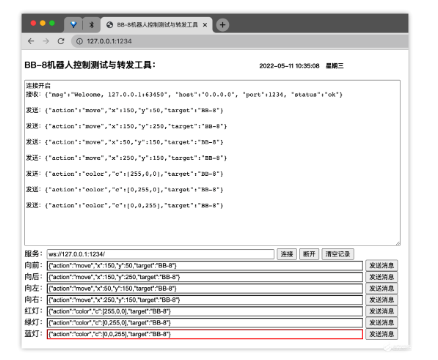
Task: Click the timestamp 2022-05-11 10:35:08
Action: 289,66
